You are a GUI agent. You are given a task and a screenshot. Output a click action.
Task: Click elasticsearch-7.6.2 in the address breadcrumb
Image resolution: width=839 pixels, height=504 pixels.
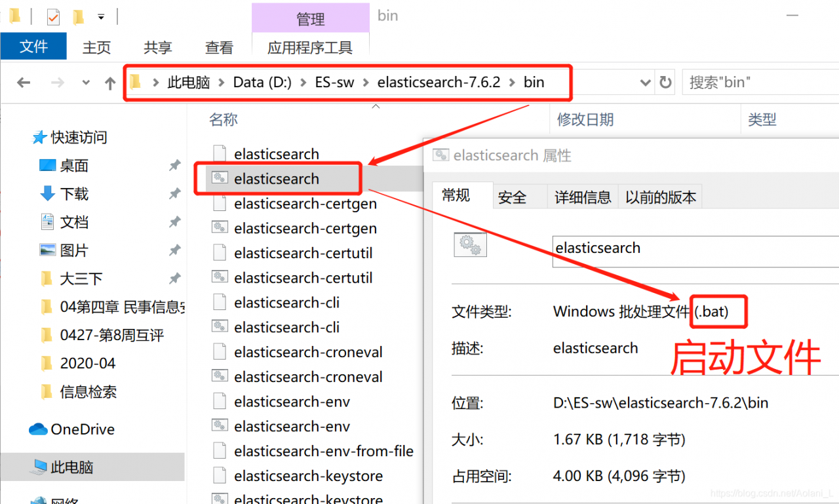pyautogui.click(x=439, y=83)
